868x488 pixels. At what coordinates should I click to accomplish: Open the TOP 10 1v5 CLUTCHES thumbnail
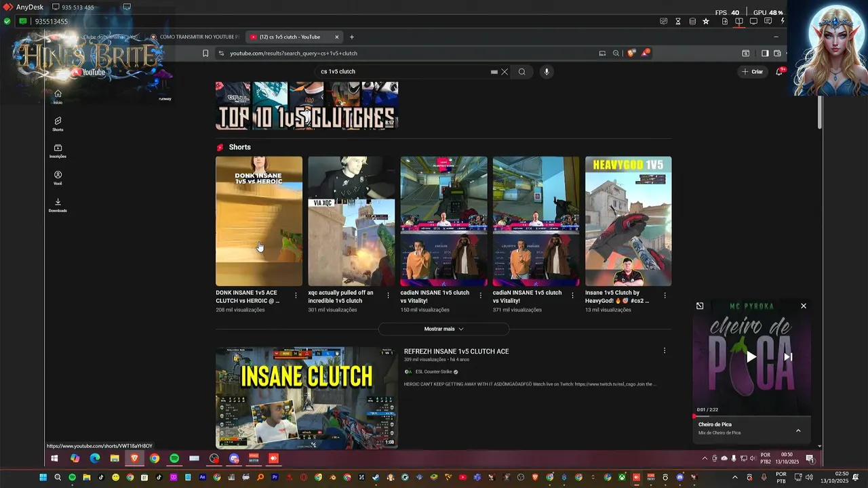point(307,106)
